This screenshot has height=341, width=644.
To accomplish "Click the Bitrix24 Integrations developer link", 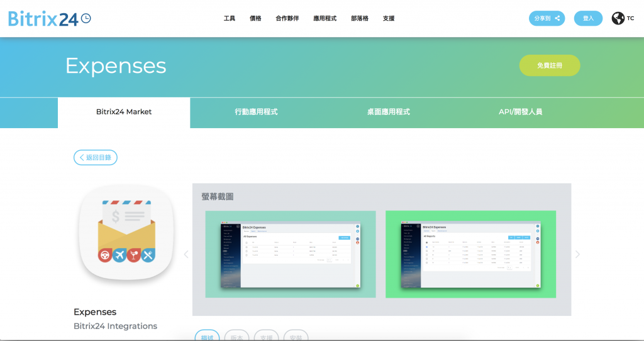I will click(x=116, y=326).
